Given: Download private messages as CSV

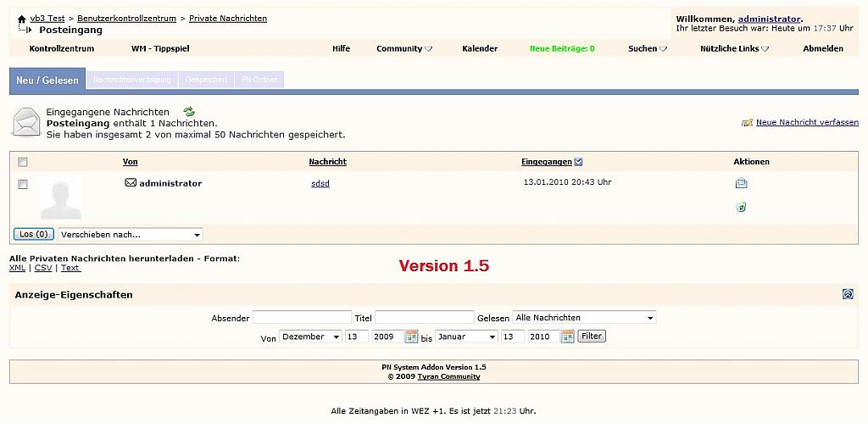Looking at the screenshot, I should pos(43,268).
